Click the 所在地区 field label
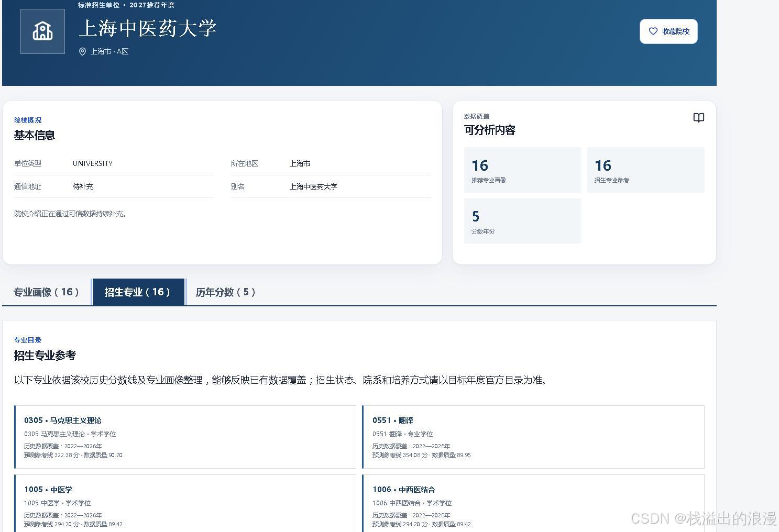Screen dimensions: 779x532 tap(245, 163)
